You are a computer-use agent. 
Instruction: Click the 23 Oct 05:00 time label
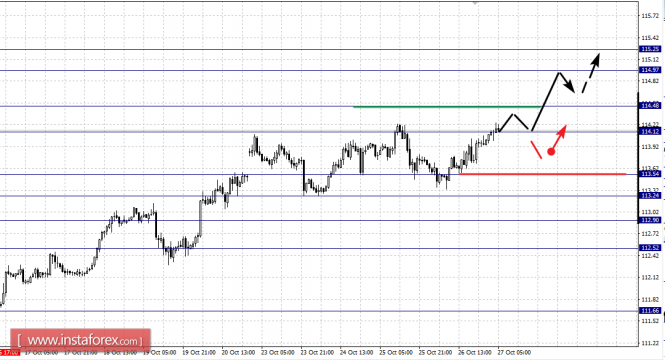pos(277,352)
